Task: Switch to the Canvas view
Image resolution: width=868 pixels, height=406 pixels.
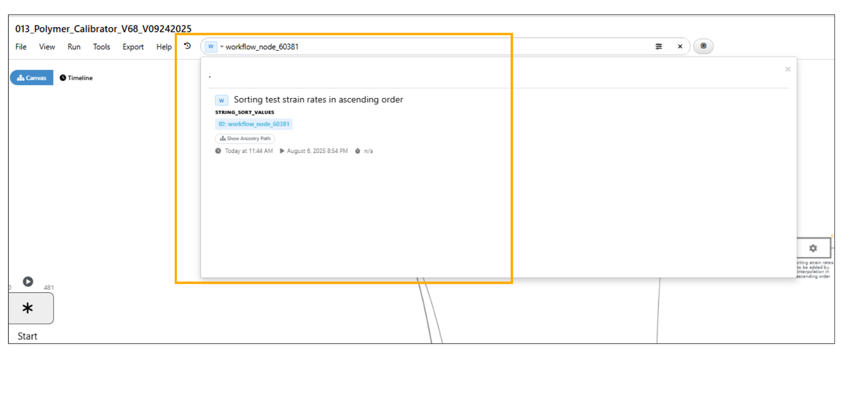Action: point(32,78)
